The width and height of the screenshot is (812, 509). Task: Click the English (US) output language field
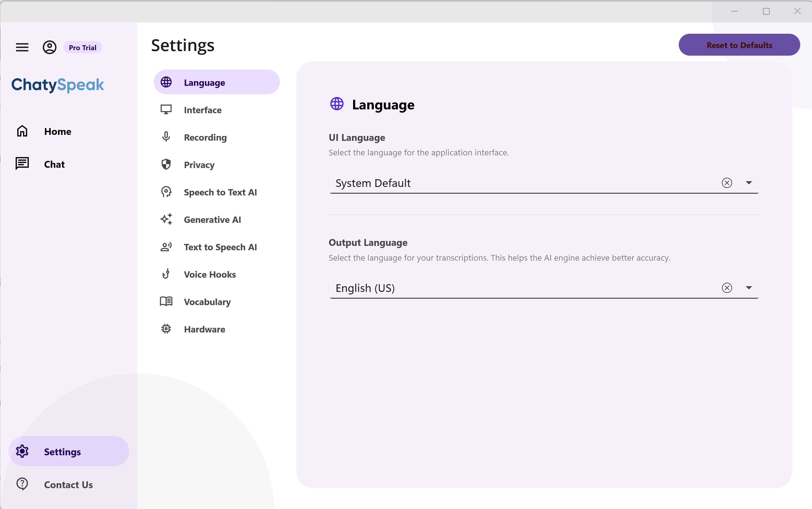click(544, 288)
